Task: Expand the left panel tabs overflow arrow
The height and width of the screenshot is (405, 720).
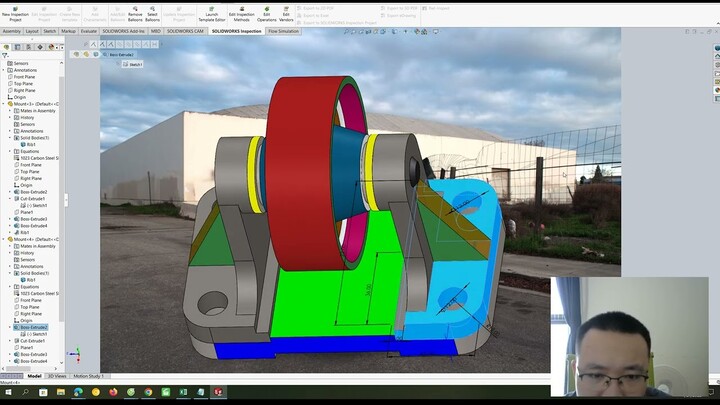Action: point(62,47)
